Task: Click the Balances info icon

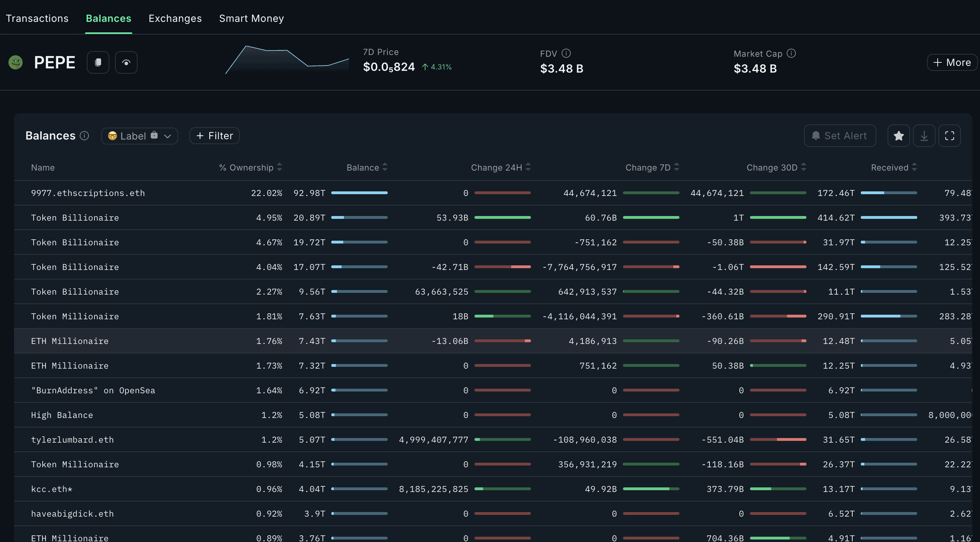Action: [84, 136]
